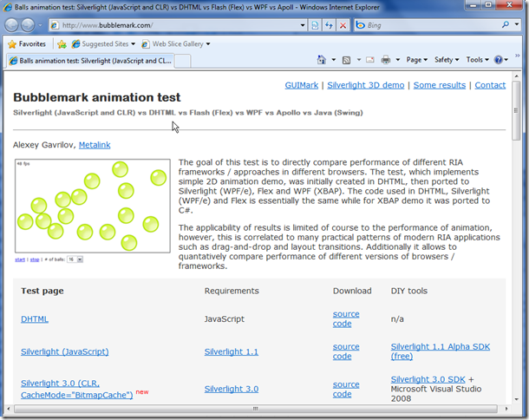Viewport: 529px width, 420px height.
Task: Open the DHTML test page link
Action: coord(35,319)
